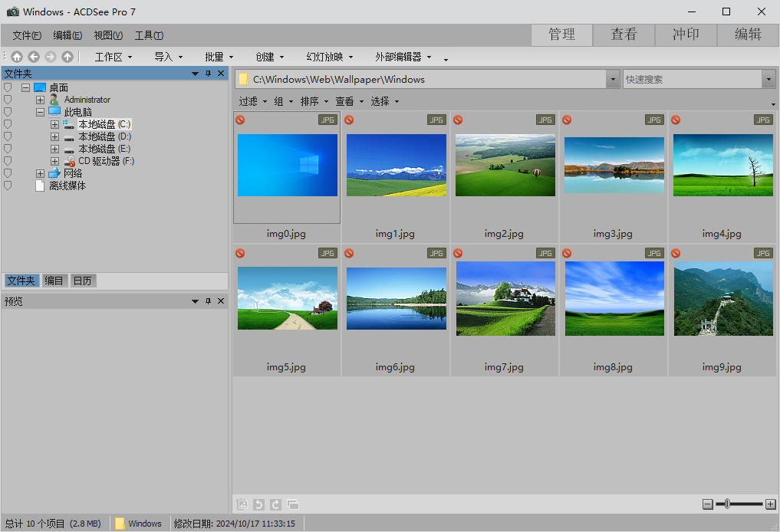
Task: Collapse the 桌面 tree node
Action: 26,87
